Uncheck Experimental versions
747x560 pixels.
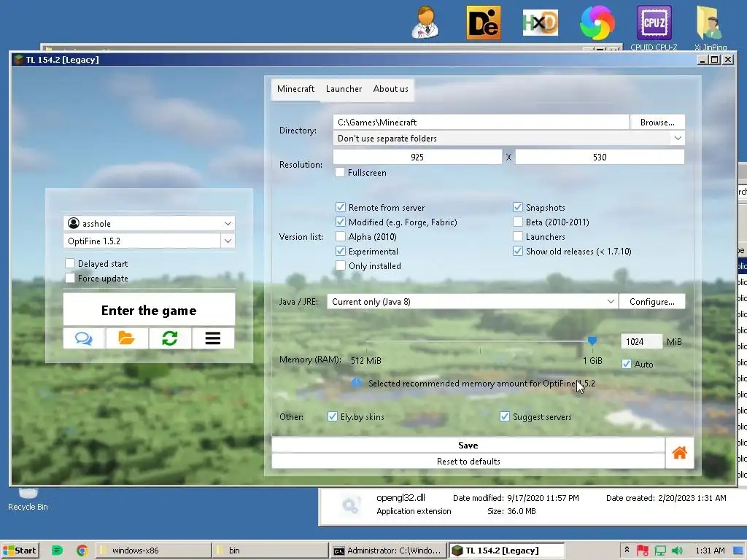tap(340, 251)
